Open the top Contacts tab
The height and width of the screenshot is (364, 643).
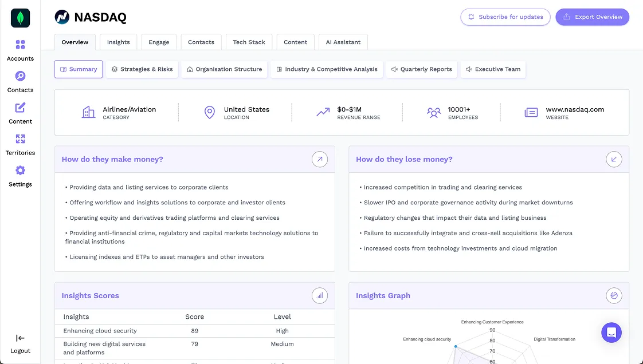[201, 42]
